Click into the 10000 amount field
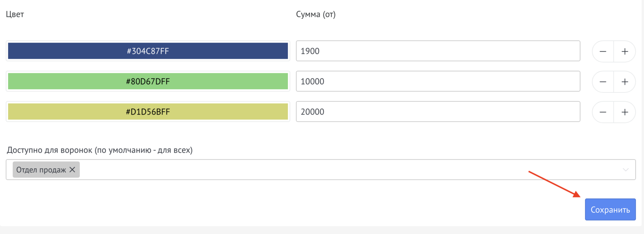 (438, 81)
